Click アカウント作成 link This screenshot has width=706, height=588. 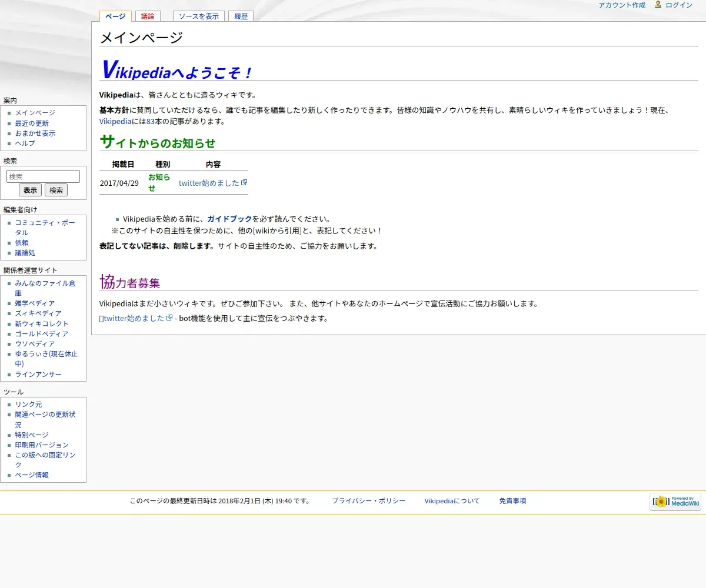[622, 5]
